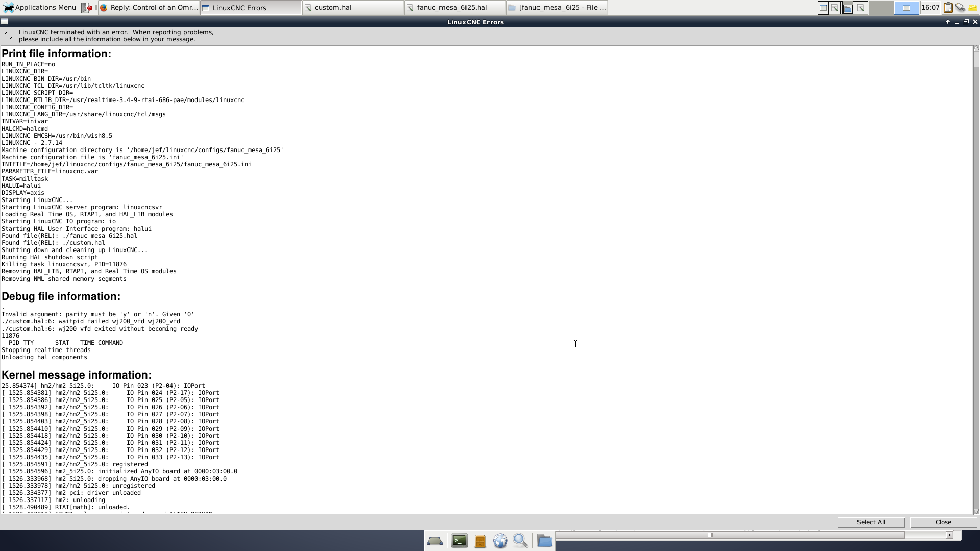
Task: Click the 'Debug file information:' heading
Action: click(61, 296)
